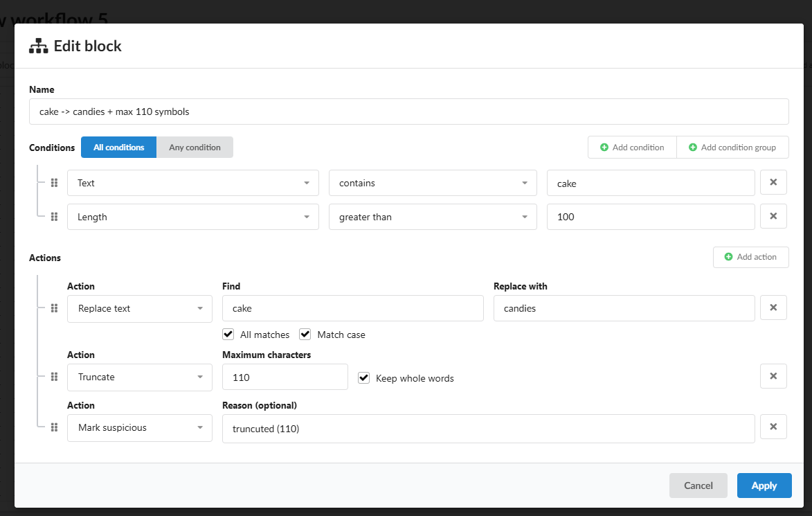Screen dimensions: 812x516
Task: Open the Text condition field dropdown
Action: coord(193,183)
